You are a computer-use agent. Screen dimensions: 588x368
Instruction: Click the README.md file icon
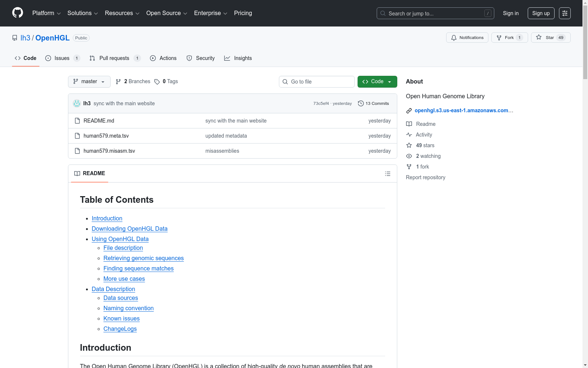pos(77,121)
